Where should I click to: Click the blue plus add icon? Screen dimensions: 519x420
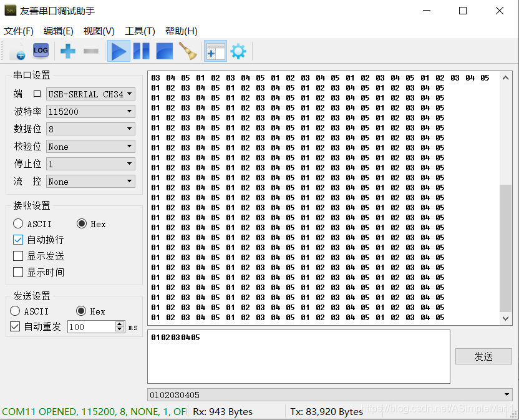click(68, 51)
